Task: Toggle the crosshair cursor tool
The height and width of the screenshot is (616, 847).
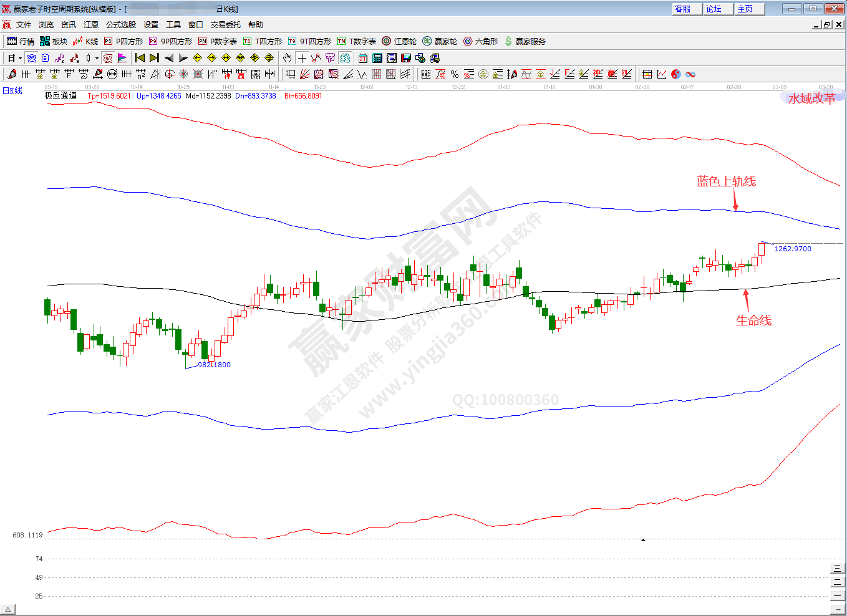Action: tap(302, 58)
